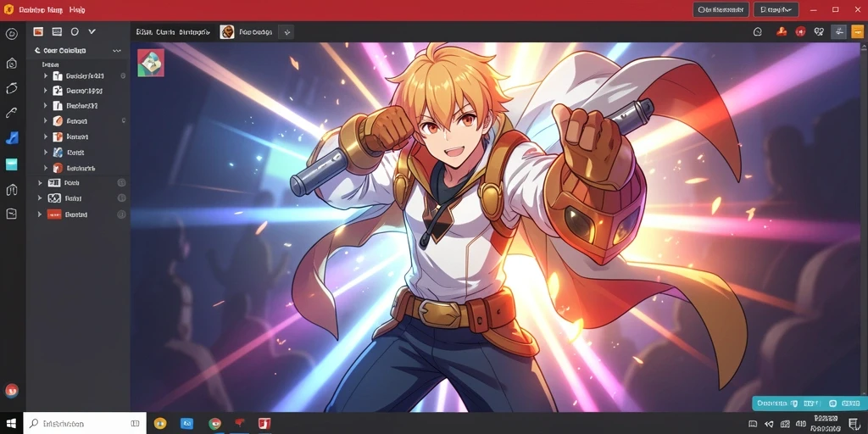Open the blue music note icon in the sidebar
Viewport: 868px width, 434px height.
[x=12, y=138]
